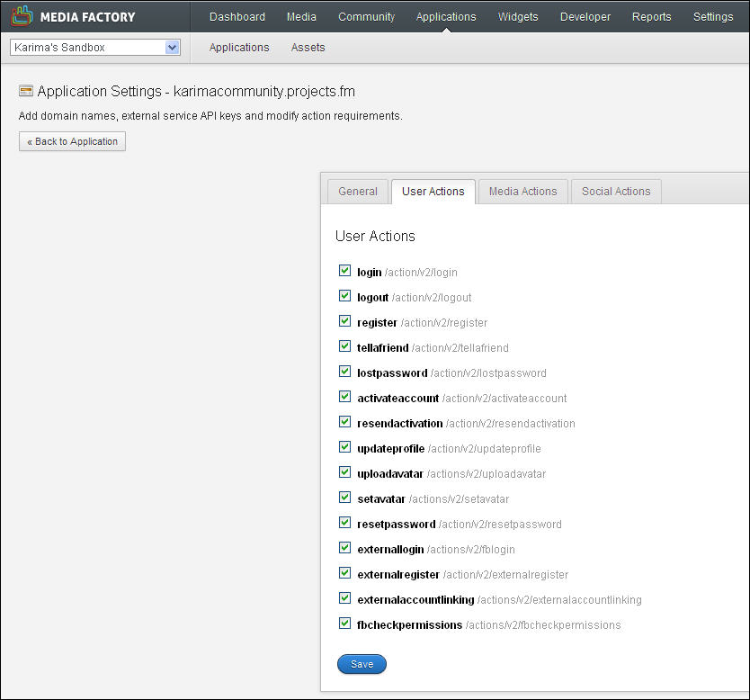Open the Karima's Sandbox dropdown arrow

pos(172,48)
